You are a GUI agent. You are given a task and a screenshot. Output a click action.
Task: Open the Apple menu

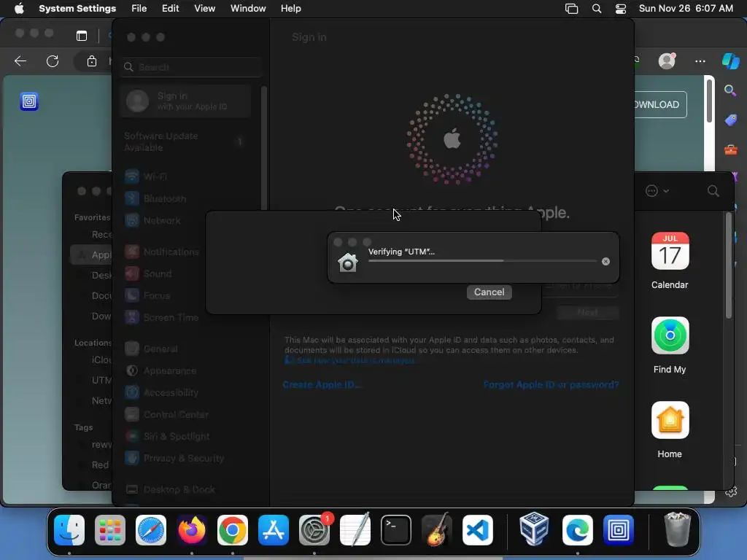point(19,8)
